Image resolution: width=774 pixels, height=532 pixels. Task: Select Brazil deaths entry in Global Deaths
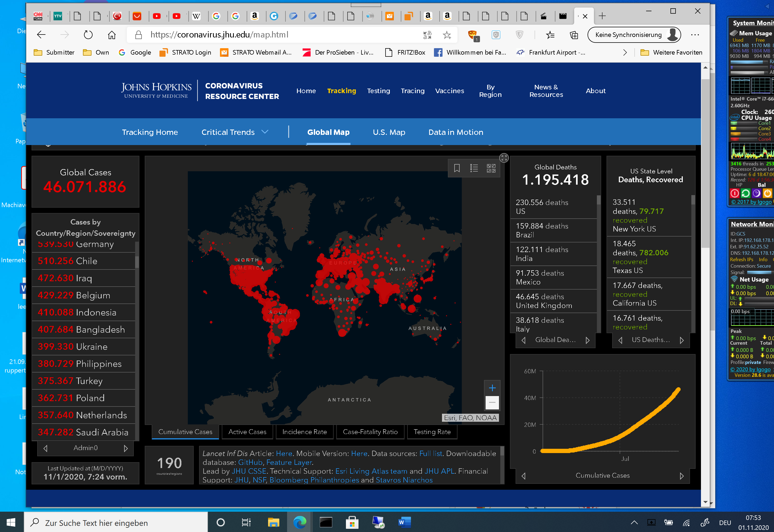pos(553,230)
